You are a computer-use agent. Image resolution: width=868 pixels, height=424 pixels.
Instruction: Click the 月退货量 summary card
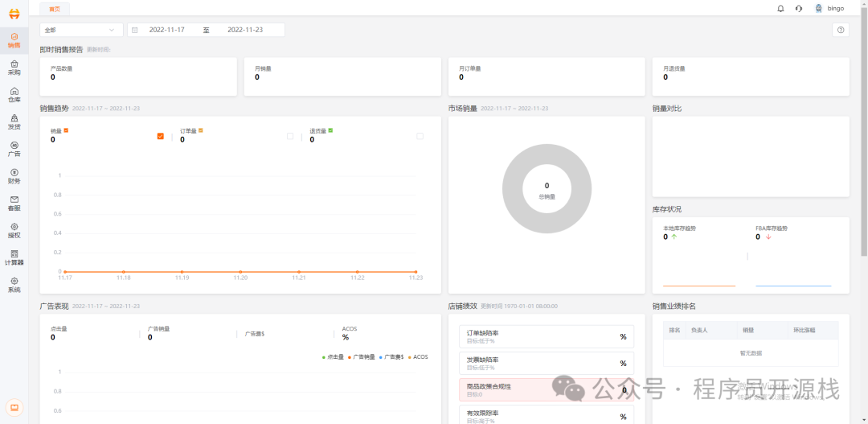[751, 76]
